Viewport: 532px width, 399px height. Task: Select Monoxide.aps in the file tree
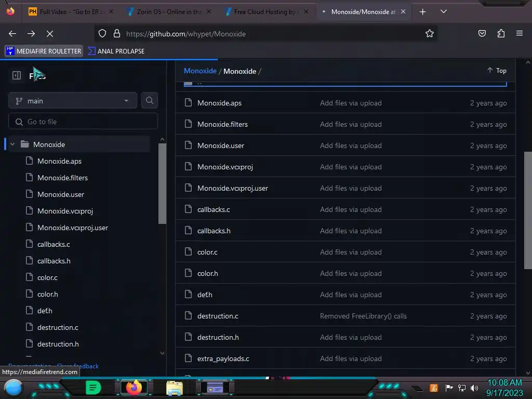tap(59, 161)
